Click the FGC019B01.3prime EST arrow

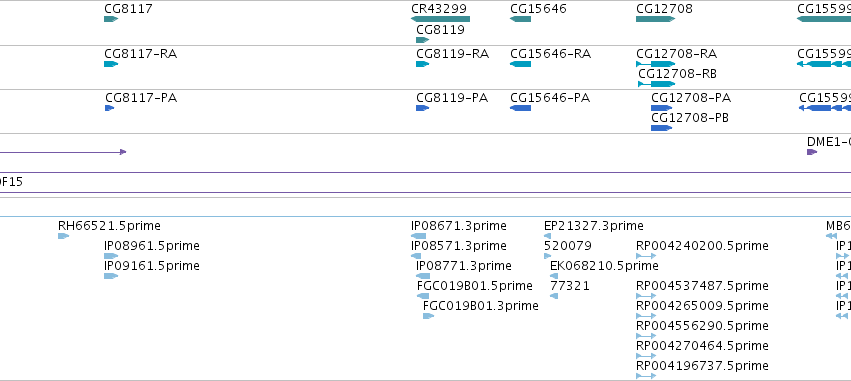428,316
